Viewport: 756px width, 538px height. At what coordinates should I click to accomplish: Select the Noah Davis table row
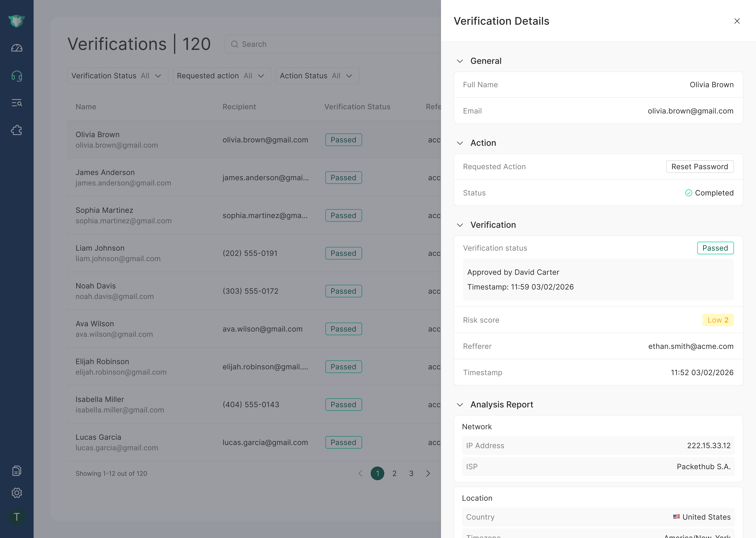pos(254,291)
